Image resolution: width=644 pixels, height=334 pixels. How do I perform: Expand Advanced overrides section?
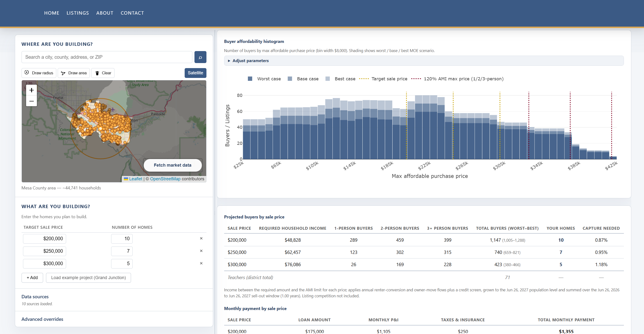42,319
